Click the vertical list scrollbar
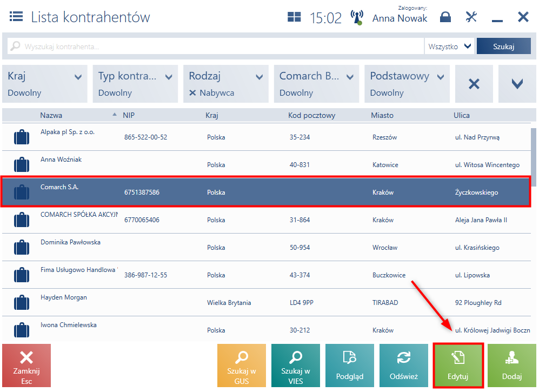The height and width of the screenshot is (392, 539). click(x=534, y=157)
